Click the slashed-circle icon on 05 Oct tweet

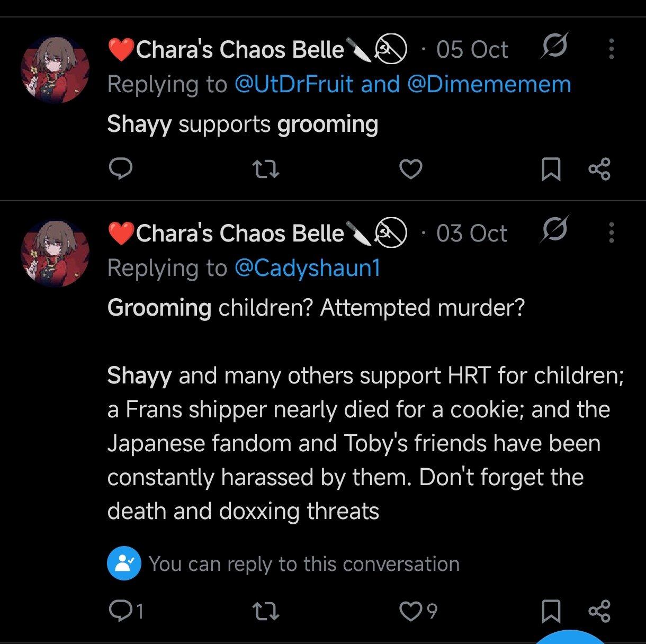click(x=554, y=48)
